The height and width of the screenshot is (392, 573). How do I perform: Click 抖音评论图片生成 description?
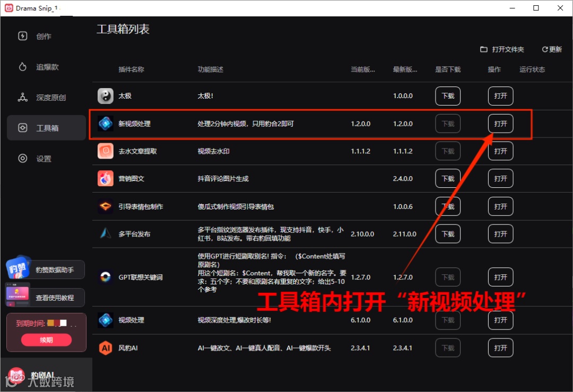(223, 178)
